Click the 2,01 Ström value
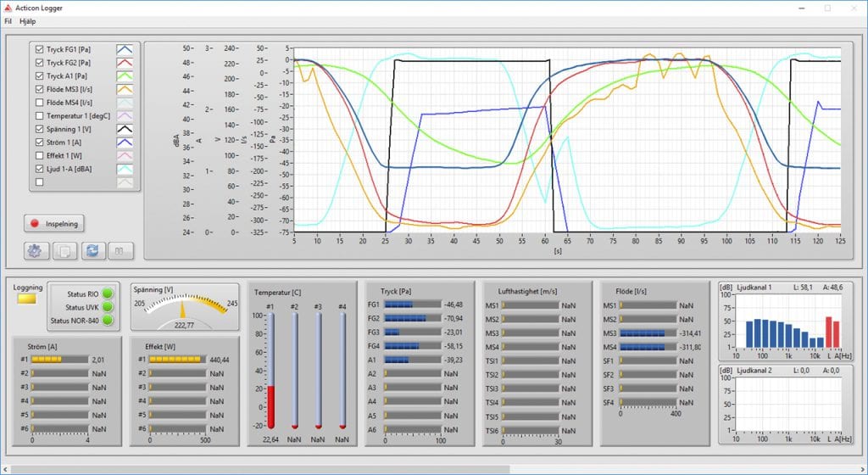Viewport: 868px width, 475px height. point(98,360)
